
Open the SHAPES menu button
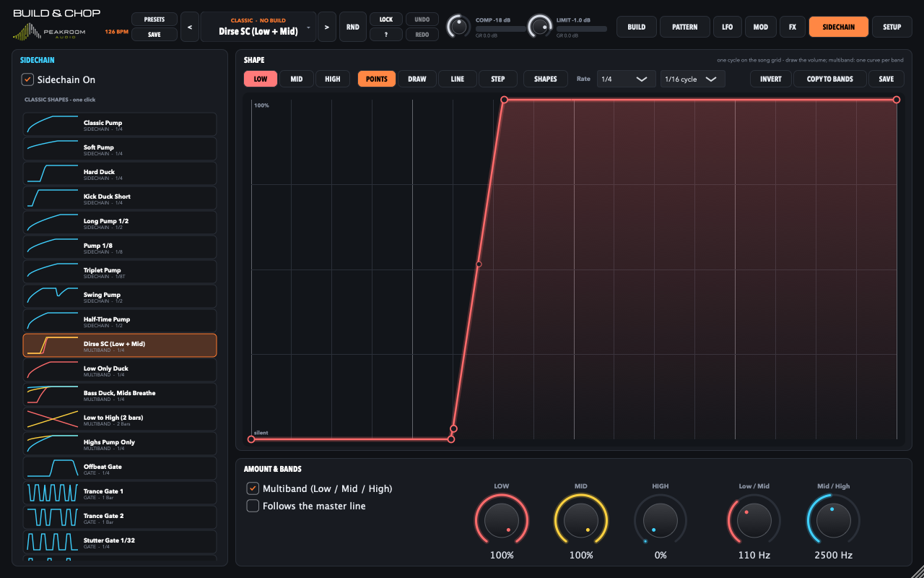[545, 79]
